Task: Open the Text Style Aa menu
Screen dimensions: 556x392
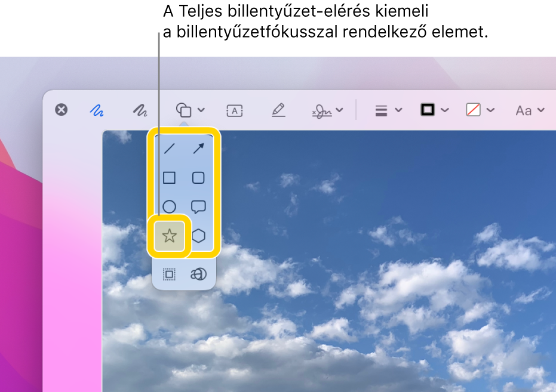Action: [530, 110]
